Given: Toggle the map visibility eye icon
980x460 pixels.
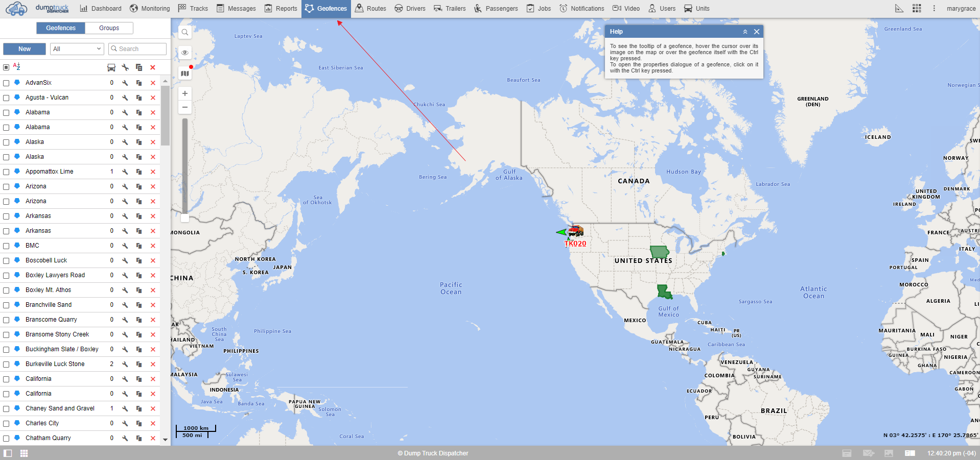Looking at the screenshot, I should [x=185, y=53].
